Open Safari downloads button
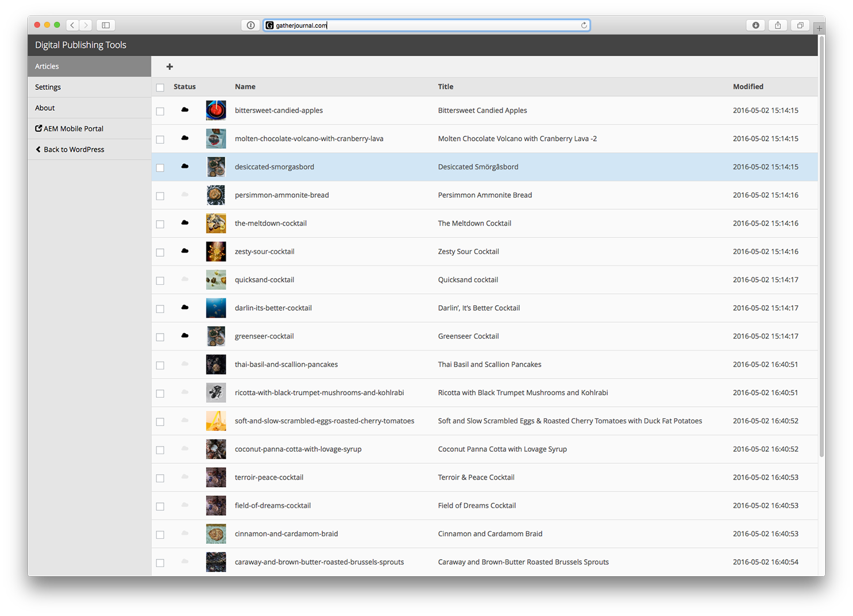The image size is (853, 616). coord(756,25)
